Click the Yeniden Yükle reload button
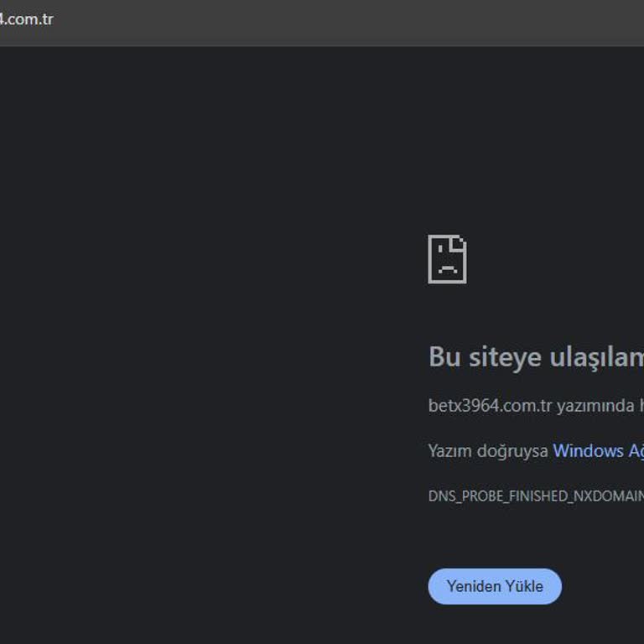 (x=495, y=586)
